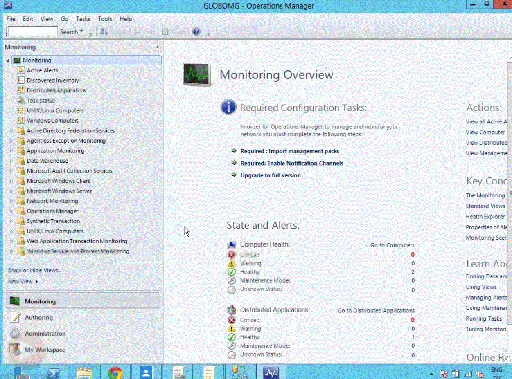The width and height of the screenshot is (512, 379).
Task: Switch to Authoring workspace
Action: pos(83,317)
